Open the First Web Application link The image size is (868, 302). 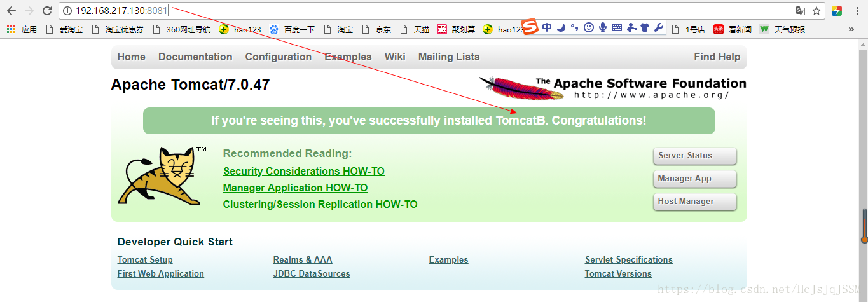(x=161, y=273)
